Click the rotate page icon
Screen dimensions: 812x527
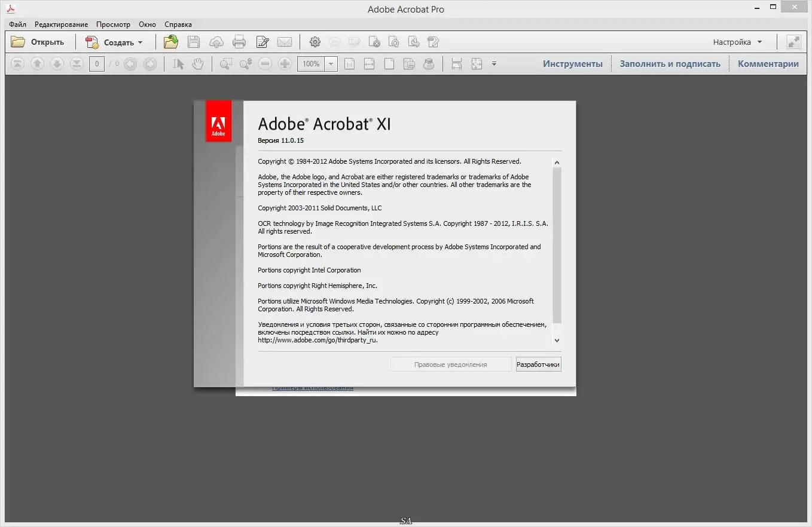[x=394, y=42]
